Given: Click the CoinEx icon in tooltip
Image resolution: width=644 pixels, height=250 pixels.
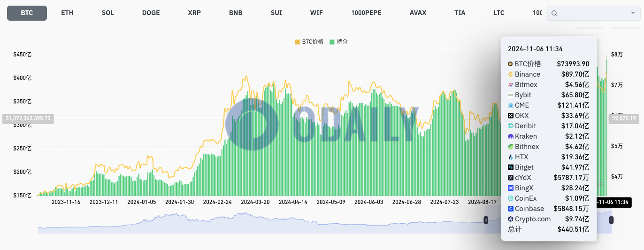Looking at the screenshot, I should (x=511, y=198).
